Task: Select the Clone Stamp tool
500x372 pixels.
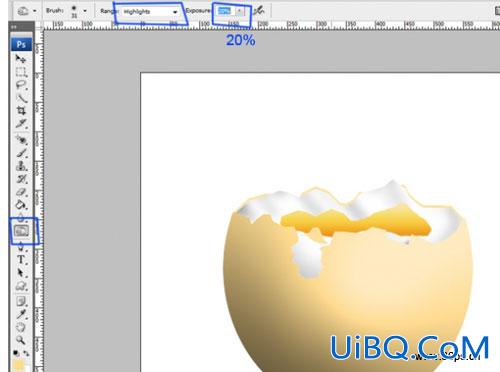Action: (22, 166)
